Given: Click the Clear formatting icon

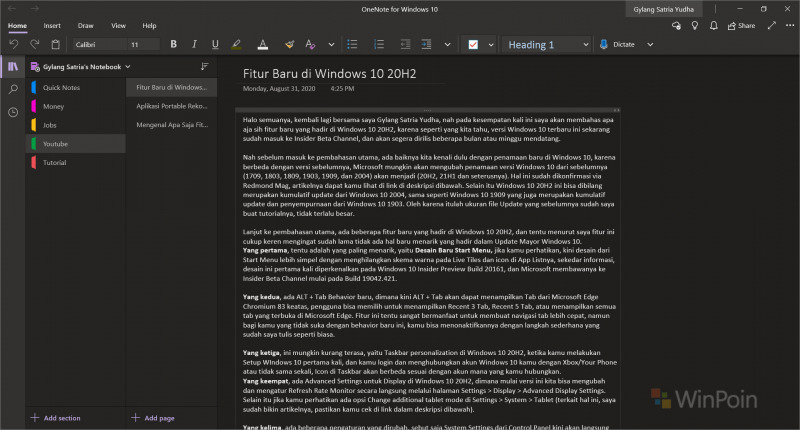Looking at the screenshot, I should tap(310, 44).
